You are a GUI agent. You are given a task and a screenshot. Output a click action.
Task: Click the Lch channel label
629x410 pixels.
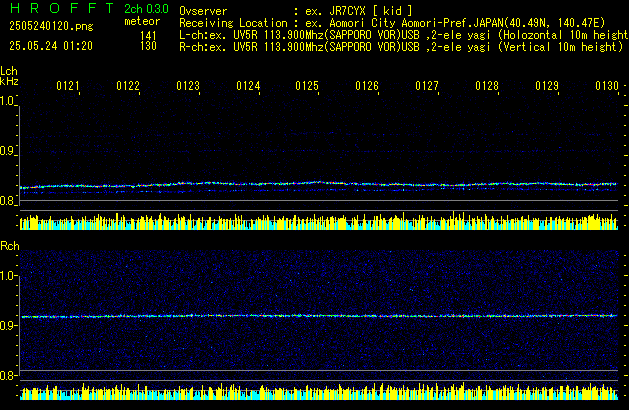[9, 71]
